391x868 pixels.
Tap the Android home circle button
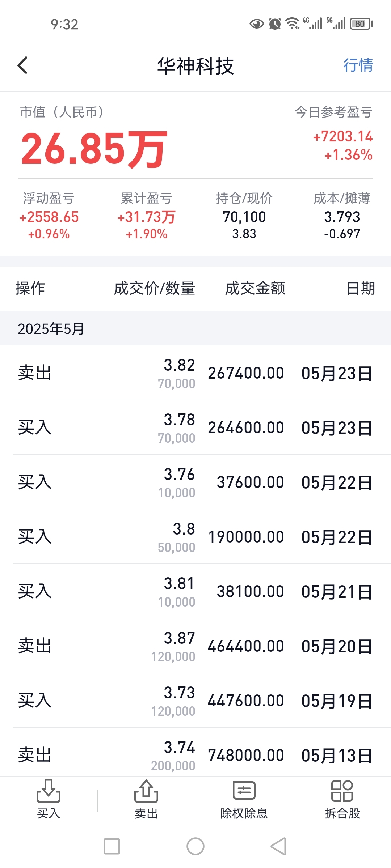(x=195, y=846)
